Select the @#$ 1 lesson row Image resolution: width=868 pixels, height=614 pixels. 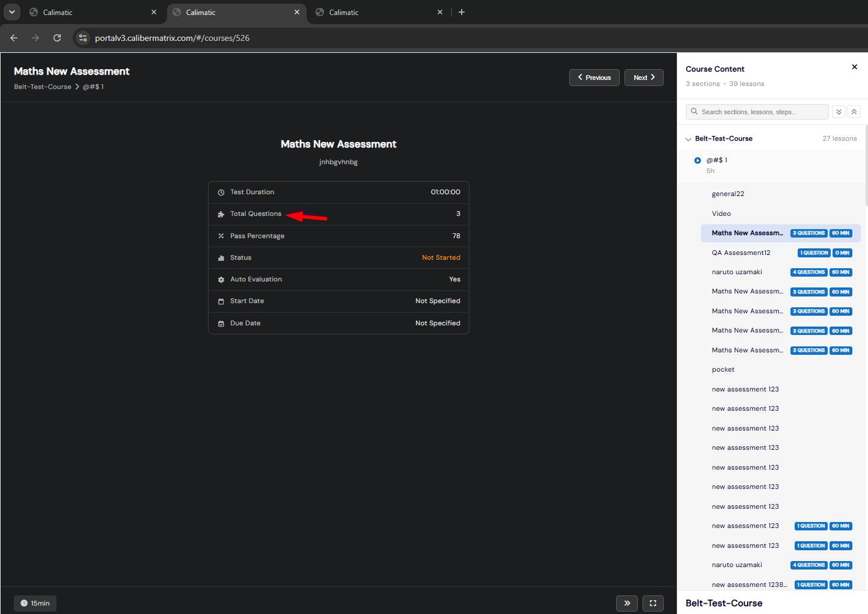tap(772, 165)
